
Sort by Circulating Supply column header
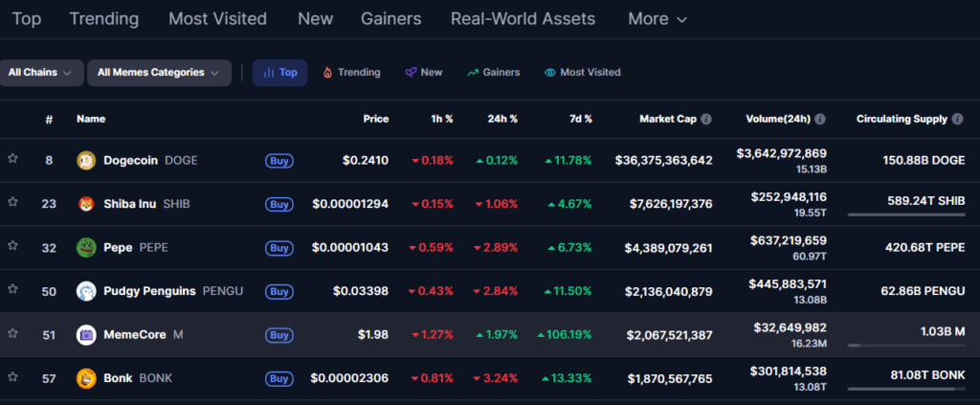pyautogui.click(x=902, y=119)
